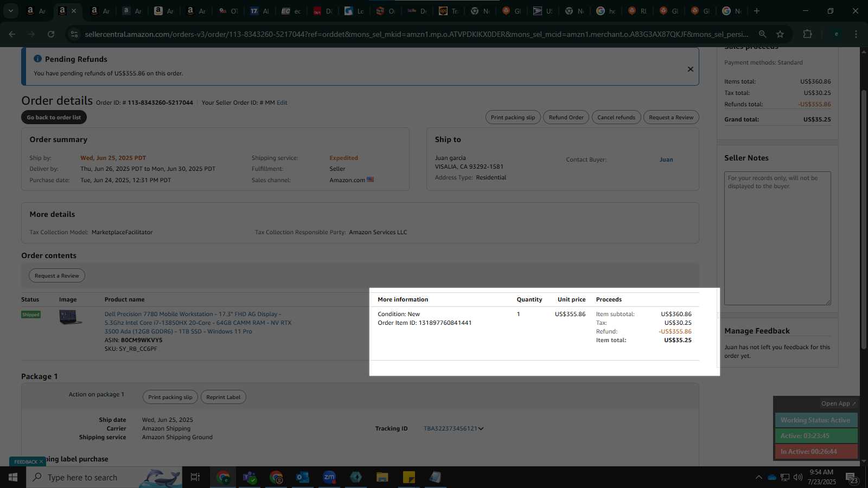868x488 pixels.
Task: Click the Dell laptop product thumbnail
Action: tap(71, 317)
